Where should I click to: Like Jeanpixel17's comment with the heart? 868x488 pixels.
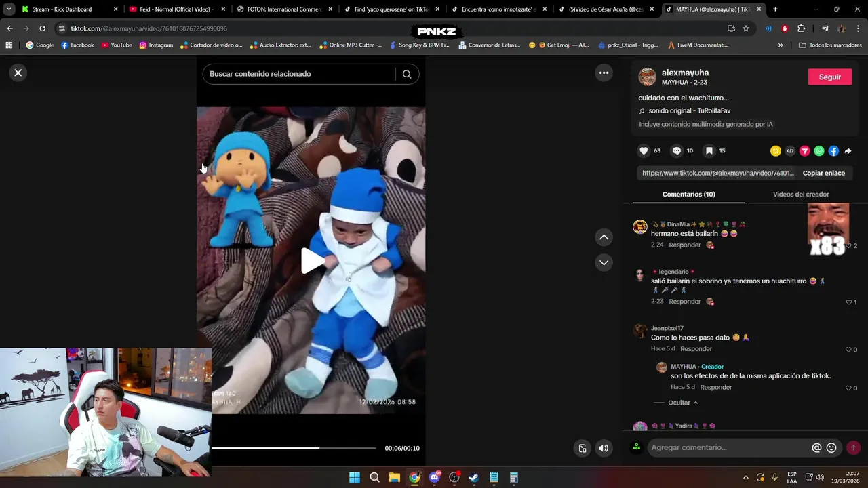pyautogui.click(x=849, y=350)
